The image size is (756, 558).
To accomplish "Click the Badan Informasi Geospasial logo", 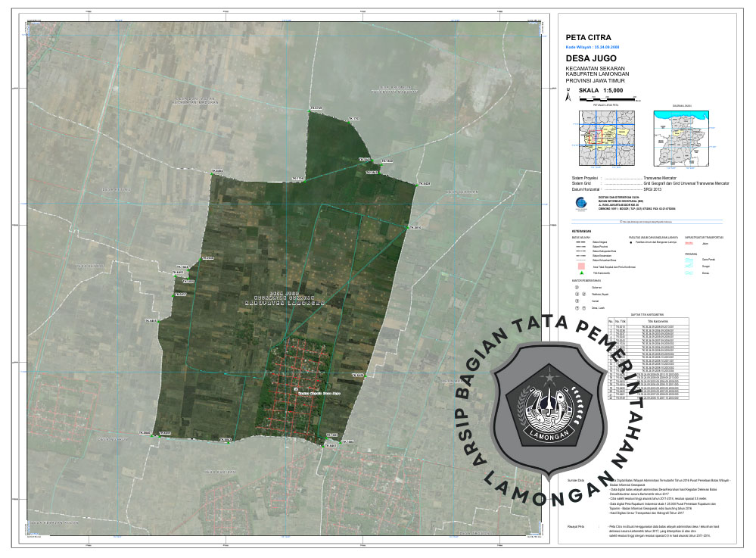I will tap(583, 204).
